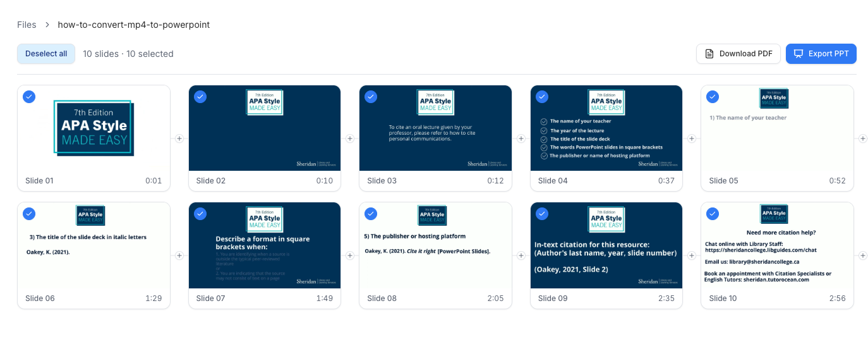Open Slide 06 slide deck title thumbnail
The image size is (868, 339).
[x=93, y=245]
